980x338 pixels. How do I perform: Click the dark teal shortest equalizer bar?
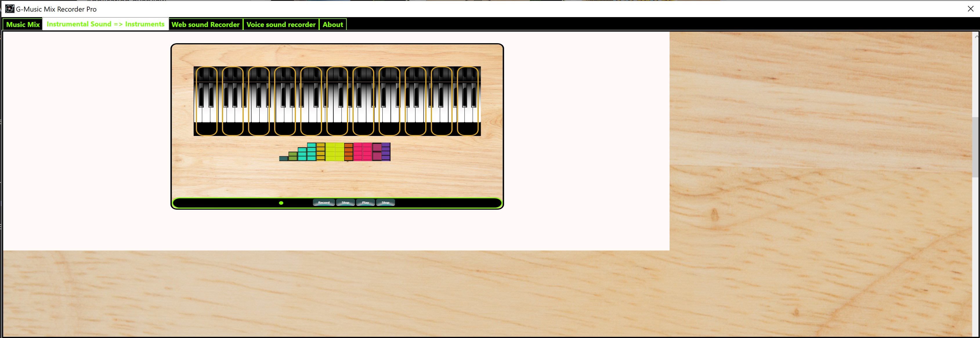tap(283, 159)
